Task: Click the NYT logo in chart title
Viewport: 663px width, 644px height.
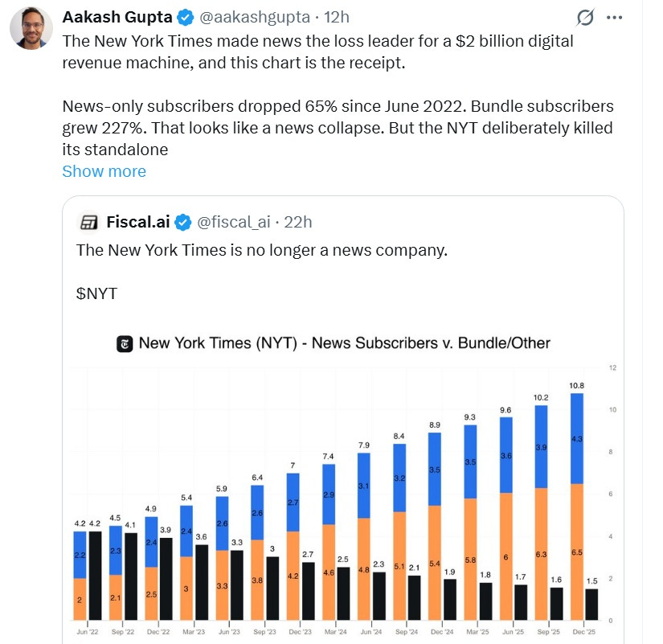Action: [125, 343]
